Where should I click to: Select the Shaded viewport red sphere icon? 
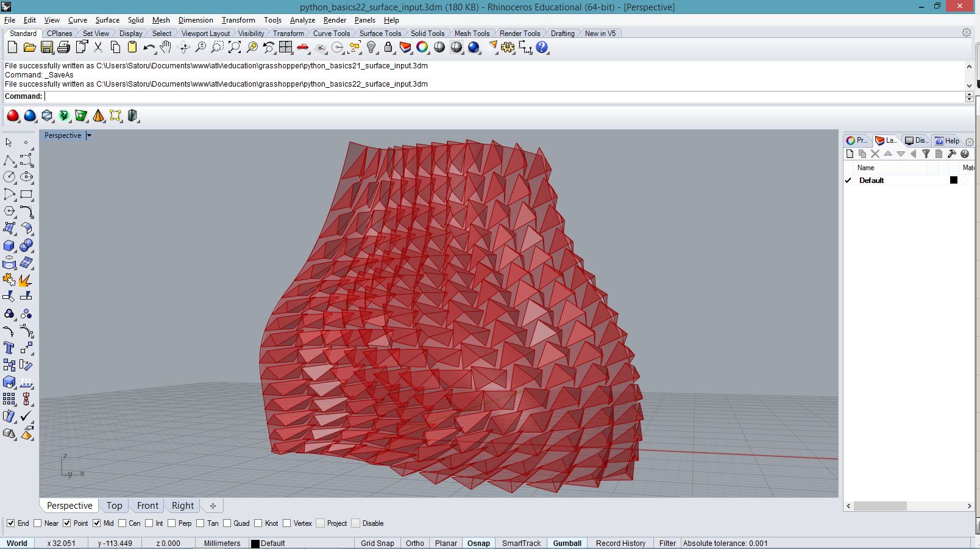click(x=13, y=115)
